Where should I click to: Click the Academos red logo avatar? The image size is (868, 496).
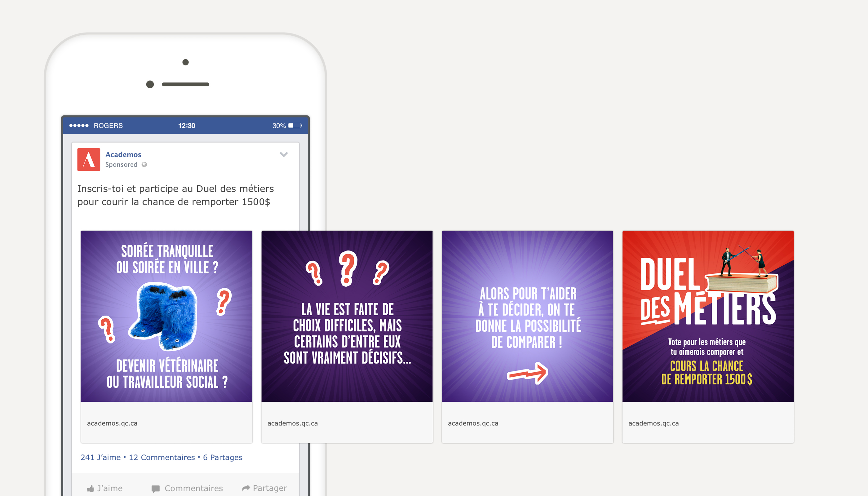pyautogui.click(x=89, y=159)
